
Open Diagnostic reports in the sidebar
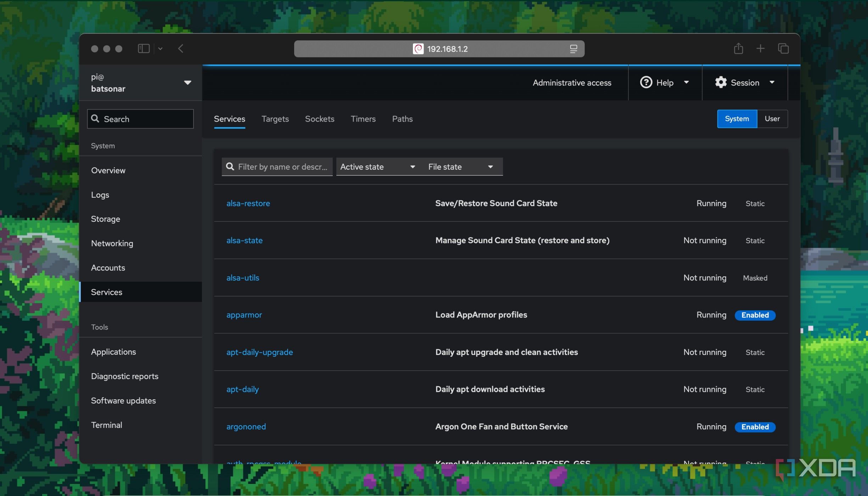(x=140, y=376)
